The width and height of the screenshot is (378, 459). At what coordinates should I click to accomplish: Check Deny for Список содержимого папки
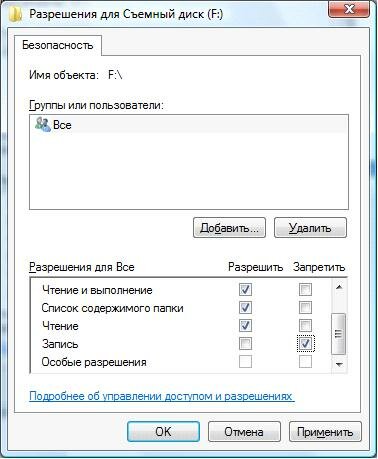[305, 308]
